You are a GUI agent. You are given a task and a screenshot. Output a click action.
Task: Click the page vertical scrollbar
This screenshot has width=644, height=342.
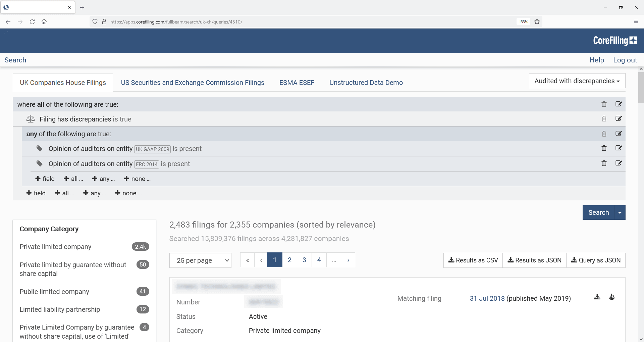click(x=641, y=87)
